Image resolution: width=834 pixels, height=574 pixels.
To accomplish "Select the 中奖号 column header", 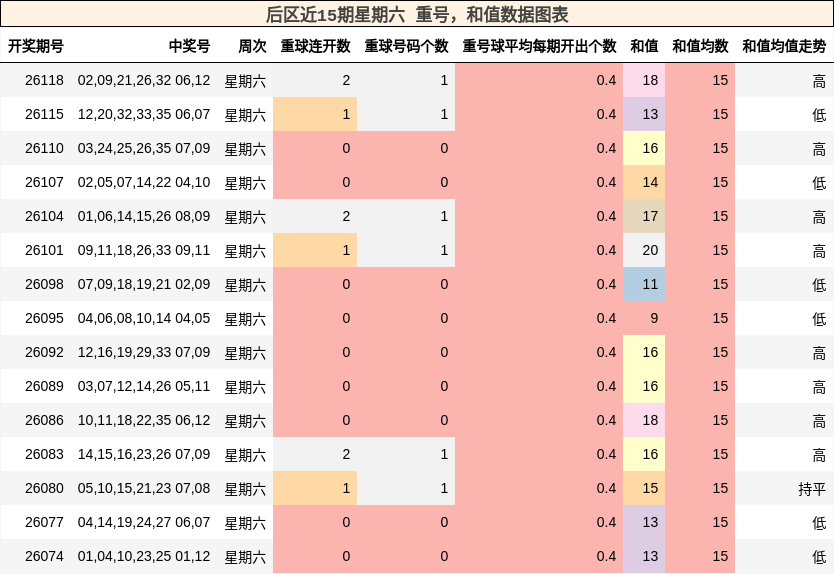I will (189, 46).
